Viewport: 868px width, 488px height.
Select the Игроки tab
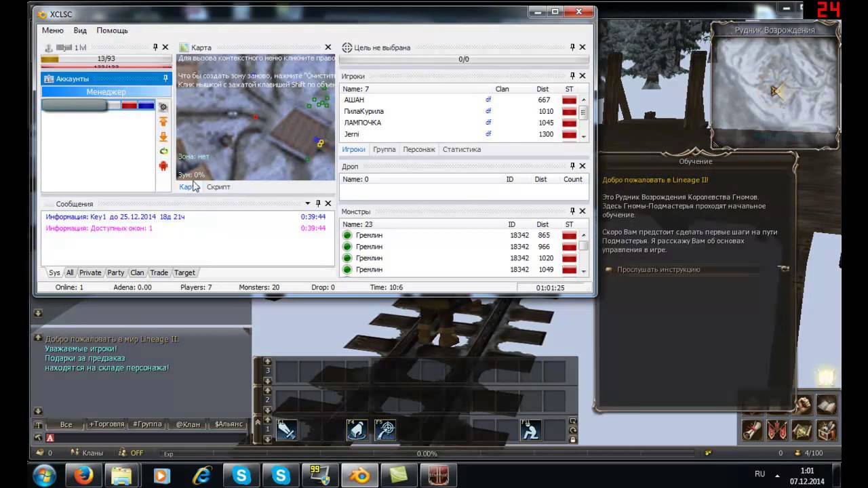tap(354, 149)
